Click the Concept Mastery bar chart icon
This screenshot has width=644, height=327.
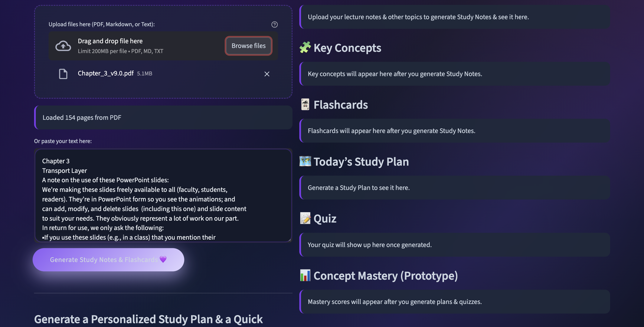coord(305,275)
